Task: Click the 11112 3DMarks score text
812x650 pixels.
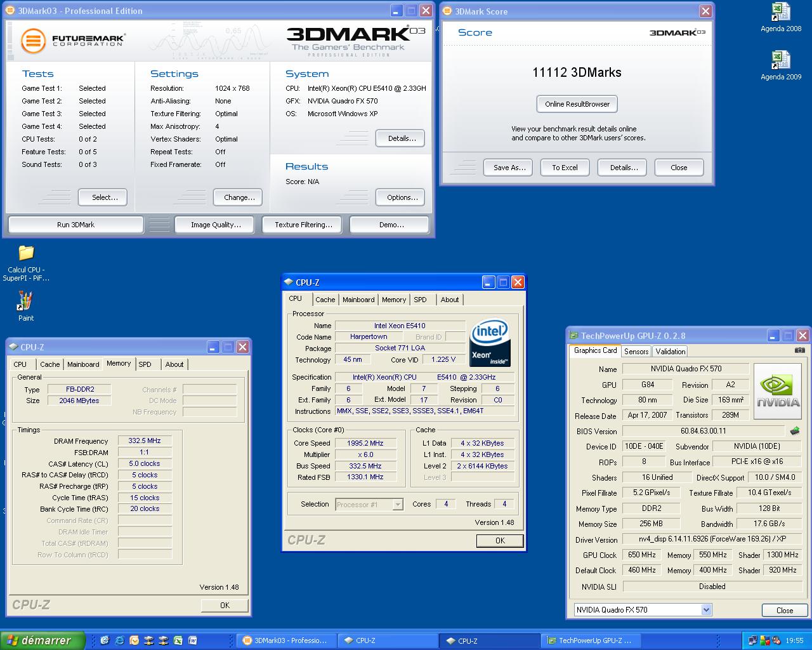Action: pos(577,72)
